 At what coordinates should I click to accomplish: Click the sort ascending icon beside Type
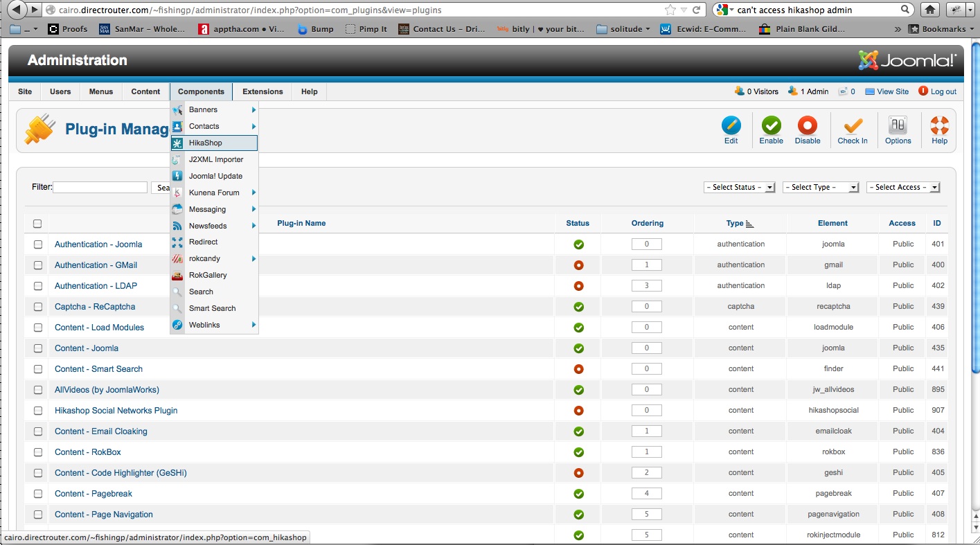coord(749,224)
